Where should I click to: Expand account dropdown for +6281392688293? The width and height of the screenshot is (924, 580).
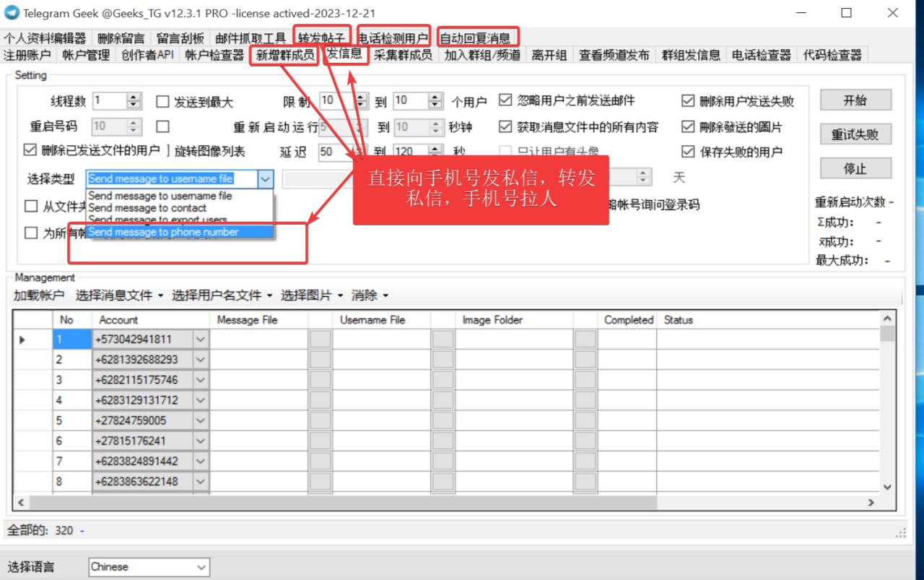[x=201, y=359]
